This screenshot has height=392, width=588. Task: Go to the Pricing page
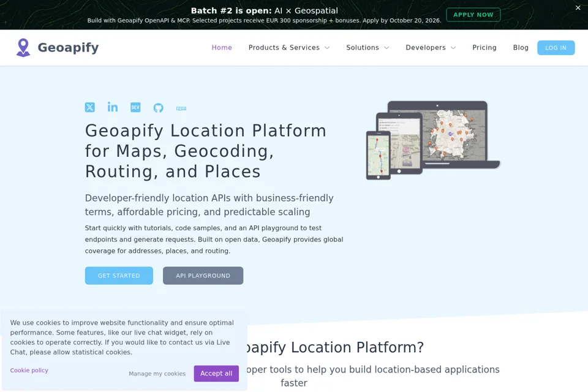tap(484, 48)
